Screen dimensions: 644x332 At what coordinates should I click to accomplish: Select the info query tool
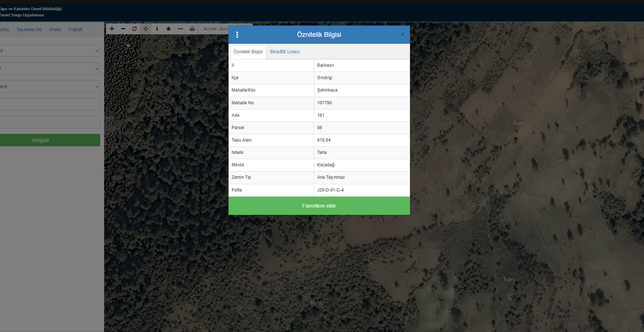(157, 29)
